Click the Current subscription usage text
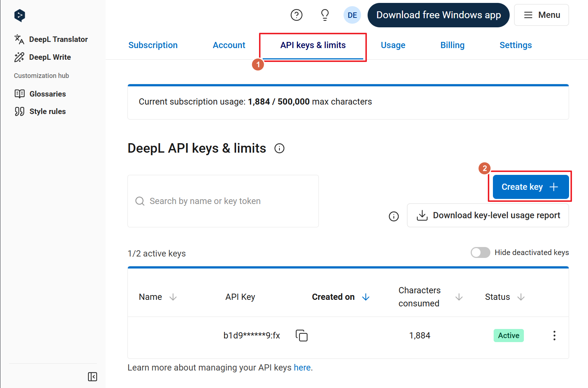This screenshot has height=388, width=588. [x=255, y=102]
